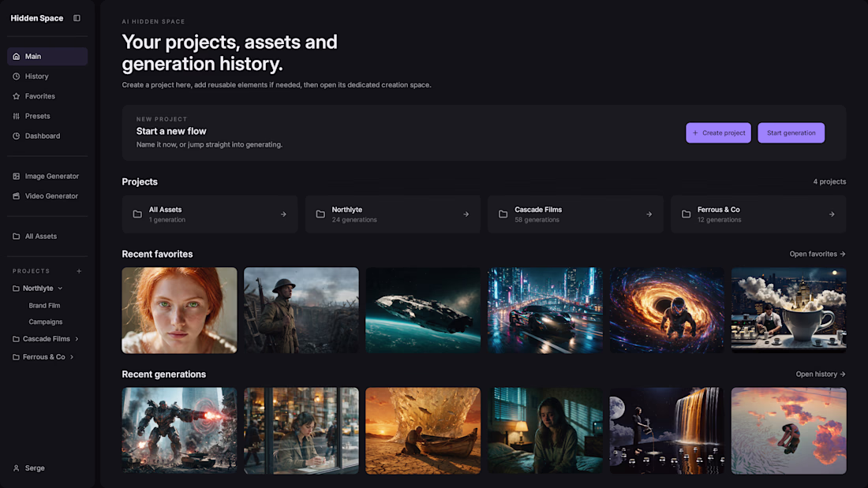Click the star icon beside Favorites
Image resolution: width=868 pixels, height=488 pixels.
[16, 96]
